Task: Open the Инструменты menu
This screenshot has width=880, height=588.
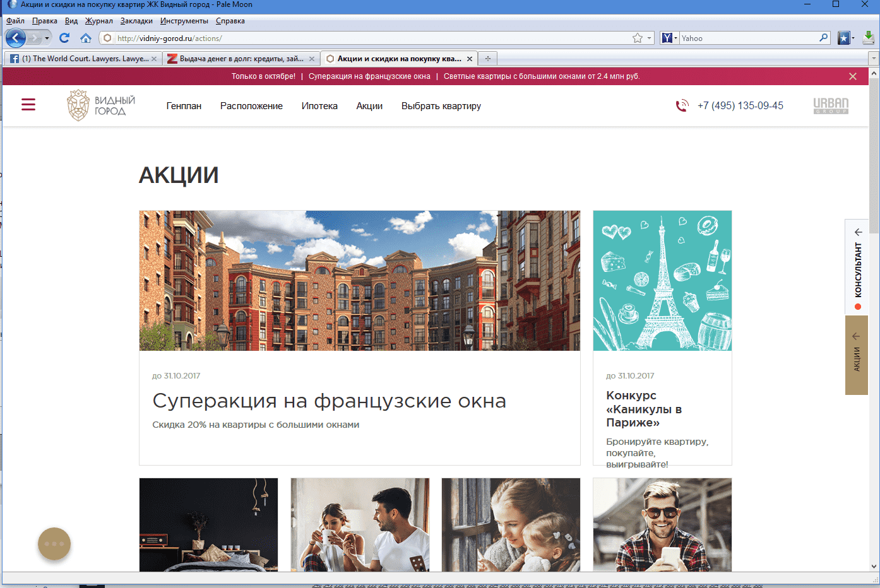Action: pyautogui.click(x=184, y=21)
